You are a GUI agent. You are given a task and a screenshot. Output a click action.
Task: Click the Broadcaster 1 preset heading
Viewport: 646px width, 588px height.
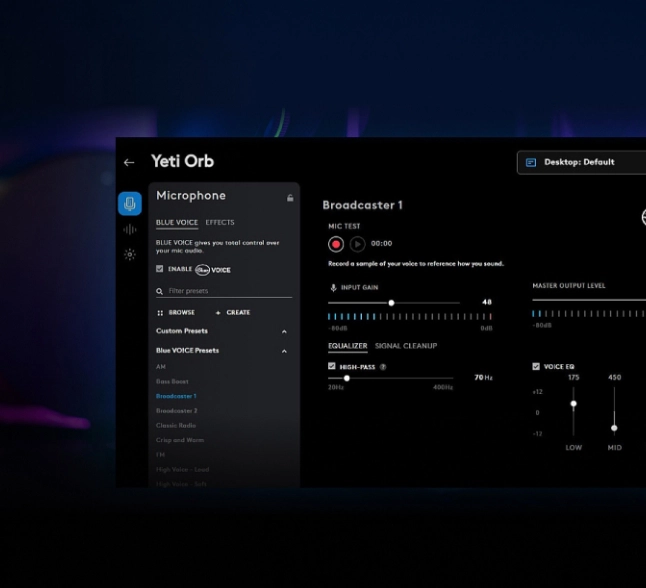(x=363, y=205)
